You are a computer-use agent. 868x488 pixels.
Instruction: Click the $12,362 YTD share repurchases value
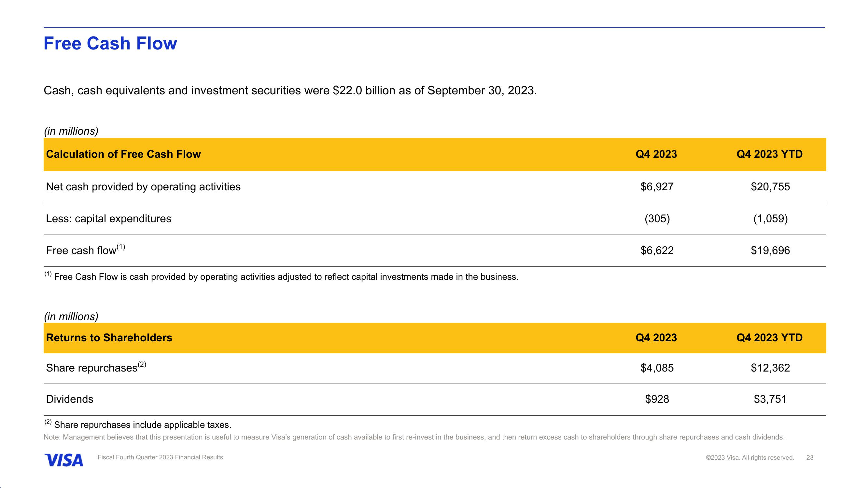770,368
